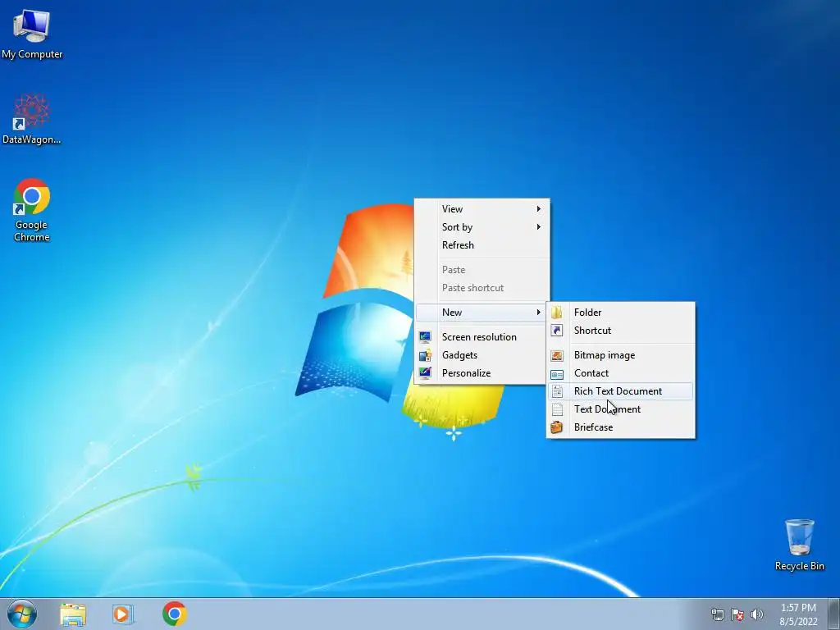
Task: Select the New menu entry
Action: [482, 313]
